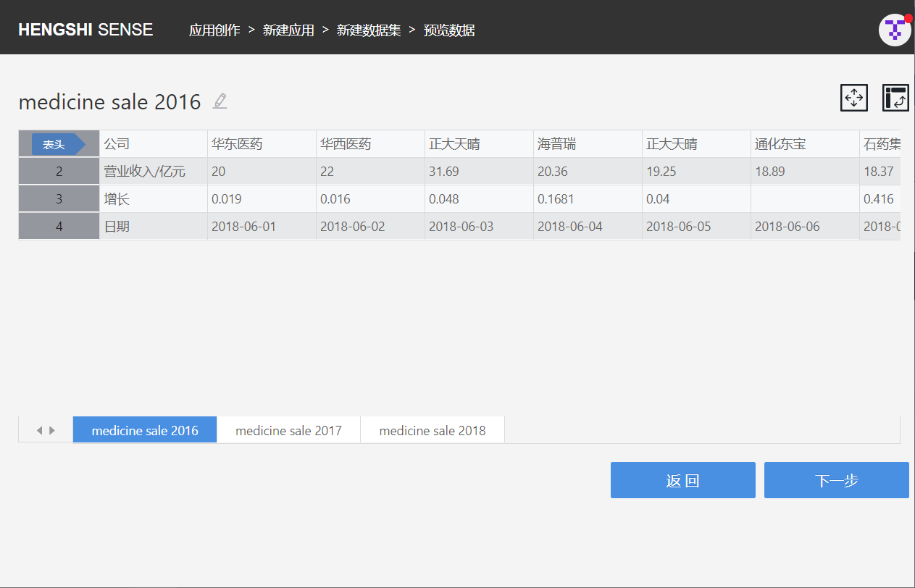Click the pencil edit icon beside the title

click(x=220, y=101)
